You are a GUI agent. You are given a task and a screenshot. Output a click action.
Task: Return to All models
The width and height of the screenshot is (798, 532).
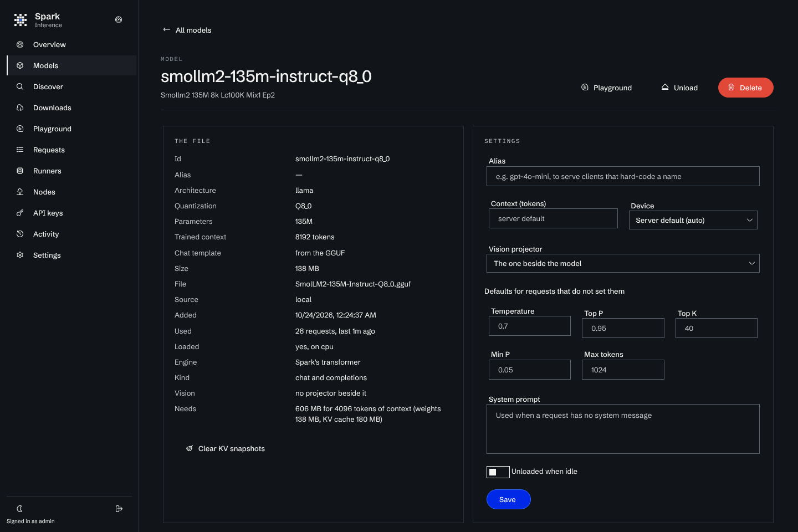click(x=187, y=30)
